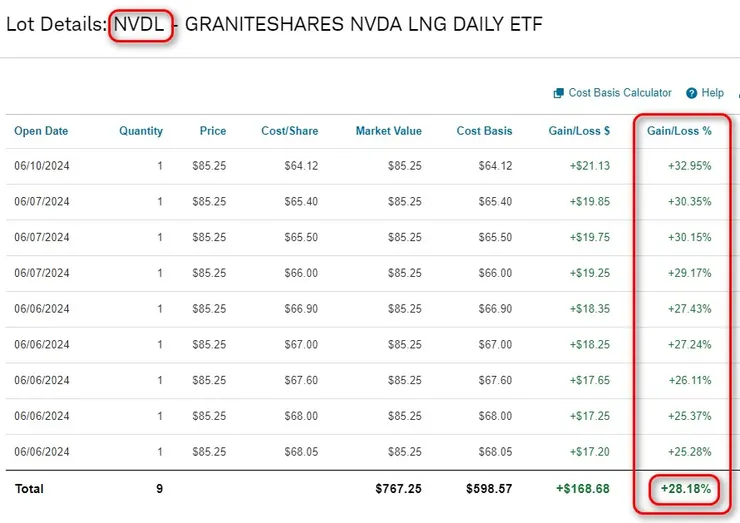Sort by the Quantity column header

click(x=141, y=131)
